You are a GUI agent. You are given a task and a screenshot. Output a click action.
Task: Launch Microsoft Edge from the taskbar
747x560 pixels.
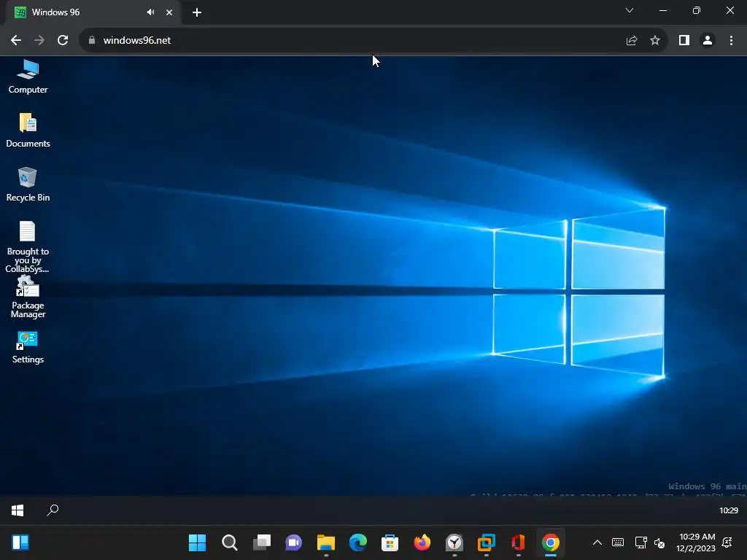tap(357, 542)
